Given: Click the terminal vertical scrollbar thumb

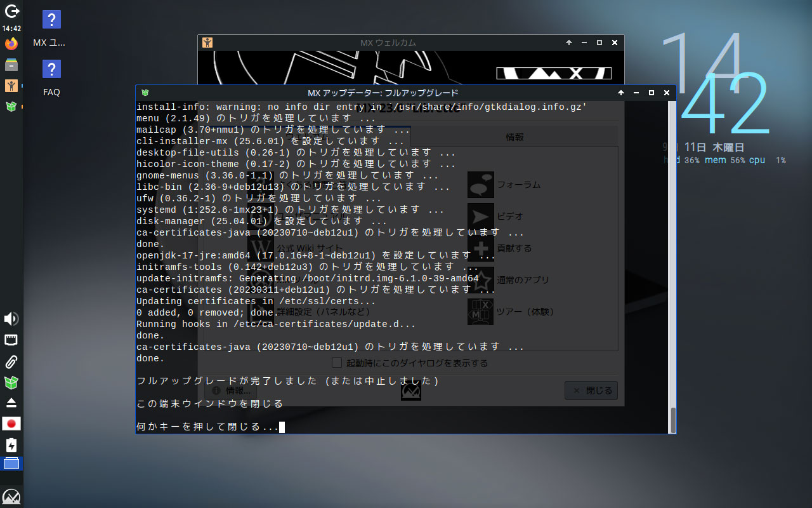Looking at the screenshot, I should tap(672, 420).
